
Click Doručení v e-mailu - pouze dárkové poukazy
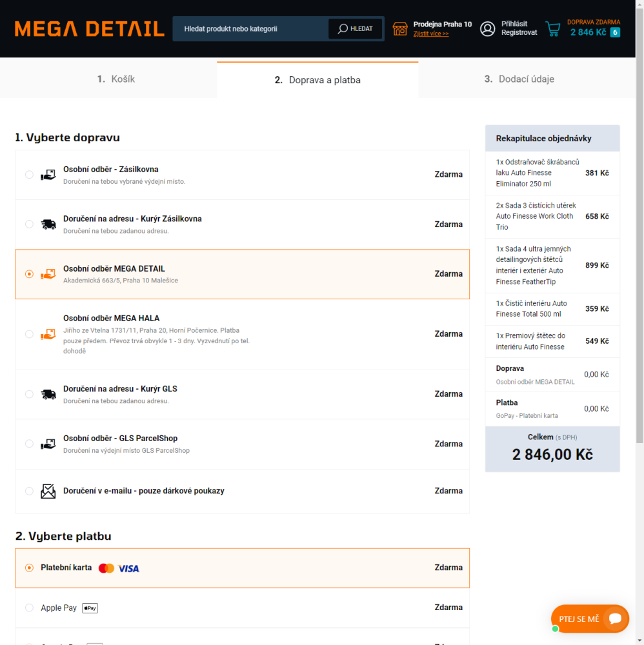point(144,491)
